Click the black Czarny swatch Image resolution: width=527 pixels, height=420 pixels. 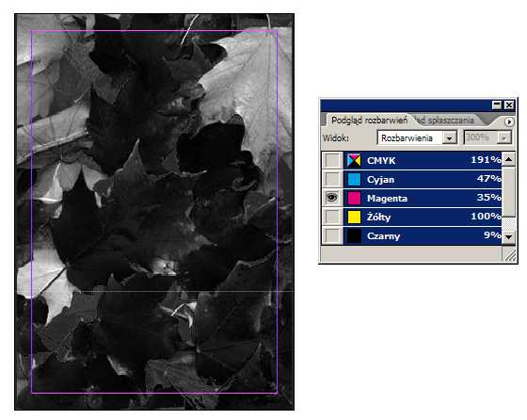[354, 235]
